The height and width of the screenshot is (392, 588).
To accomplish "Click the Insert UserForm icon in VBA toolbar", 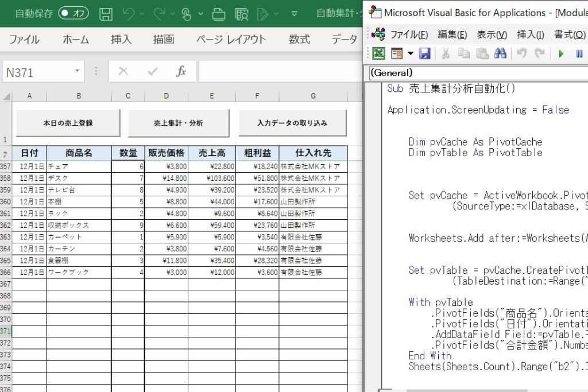I will (x=397, y=53).
